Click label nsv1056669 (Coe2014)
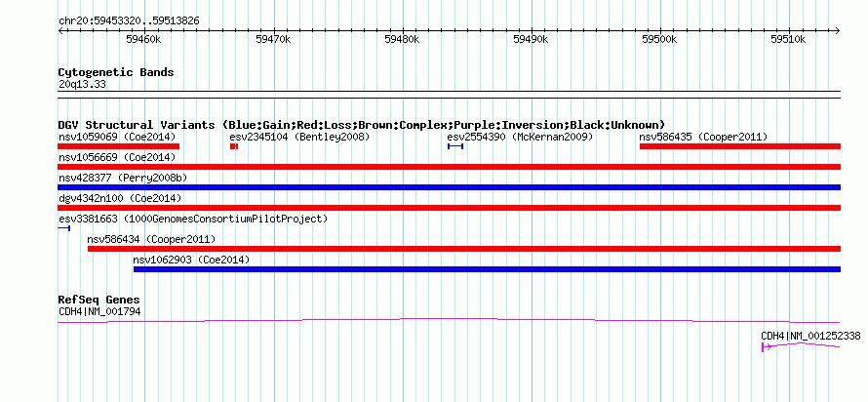Image resolution: width=868 pixels, height=402 pixels. 117,157
